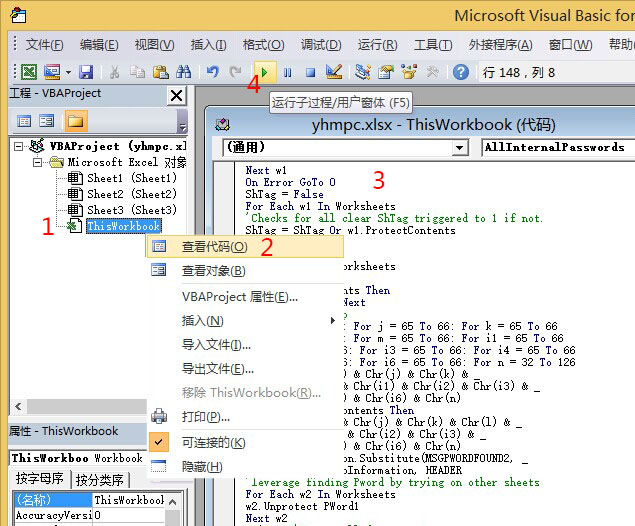The width and height of the screenshot is (635, 526).
Task: Open the 插入(I) menu
Action: pyautogui.click(x=209, y=45)
